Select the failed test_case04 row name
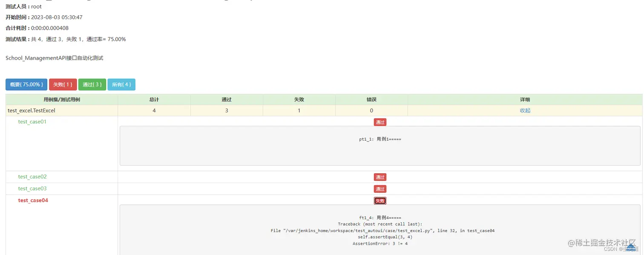 point(33,201)
